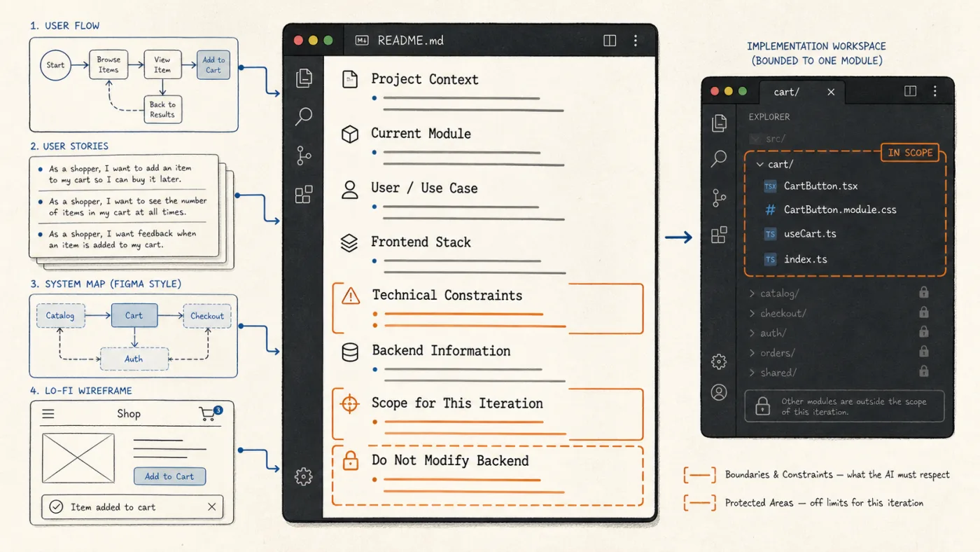Open Source Control in the README.md window
Viewport: 980px width, 552px height.
coord(304,156)
